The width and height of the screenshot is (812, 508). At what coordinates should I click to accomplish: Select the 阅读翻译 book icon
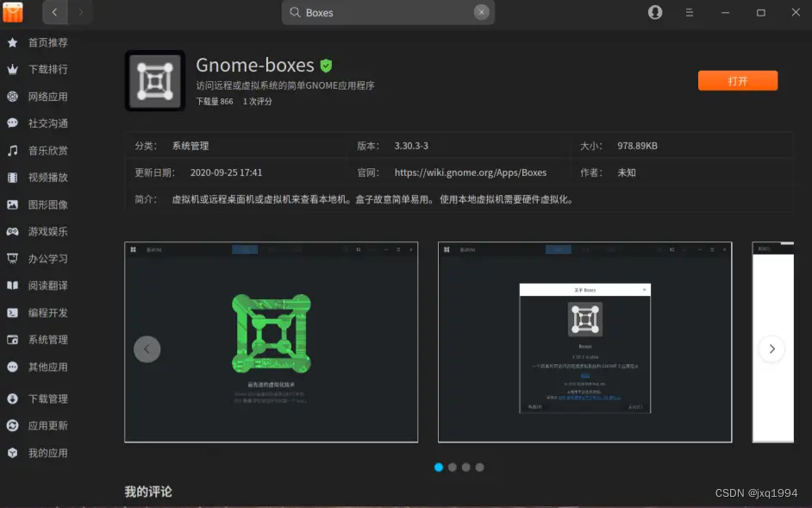click(x=12, y=285)
